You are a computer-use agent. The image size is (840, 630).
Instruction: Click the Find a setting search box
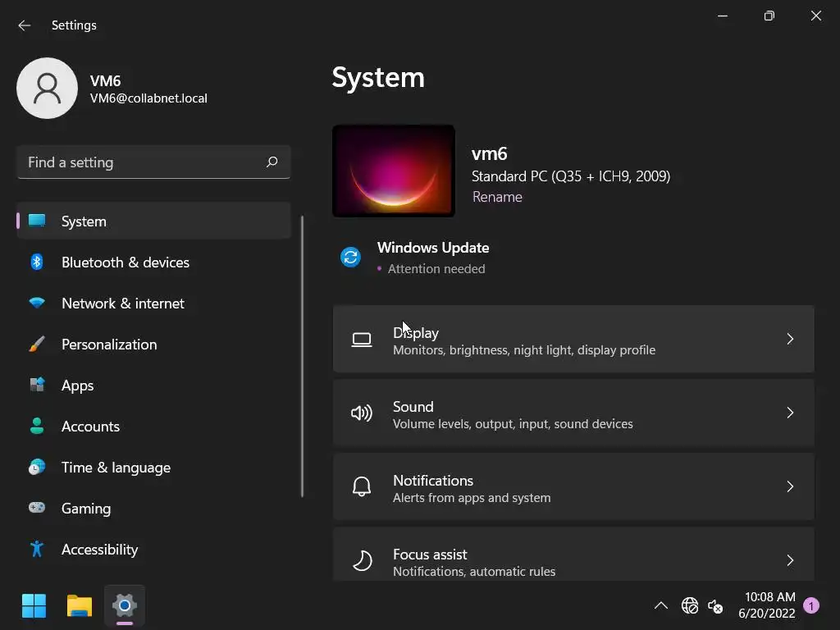tap(153, 162)
